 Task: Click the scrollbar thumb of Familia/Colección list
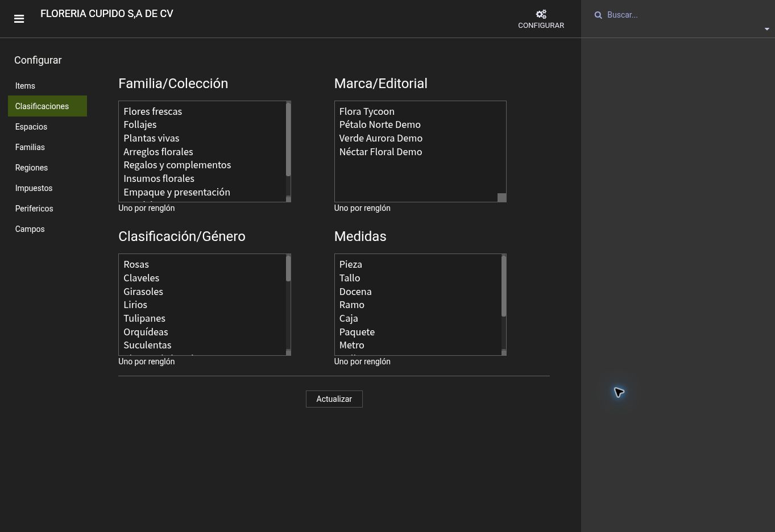click(x=288, y=139)
